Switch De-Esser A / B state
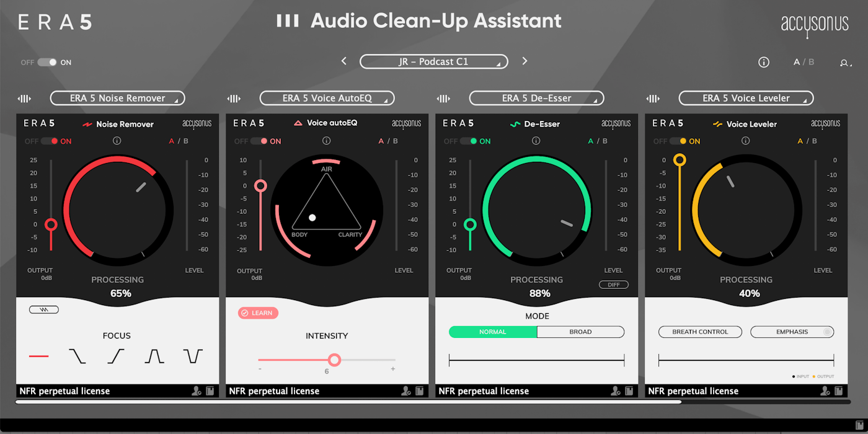The width and height of the screenshot is (868, 434). [x=598, y=141]
